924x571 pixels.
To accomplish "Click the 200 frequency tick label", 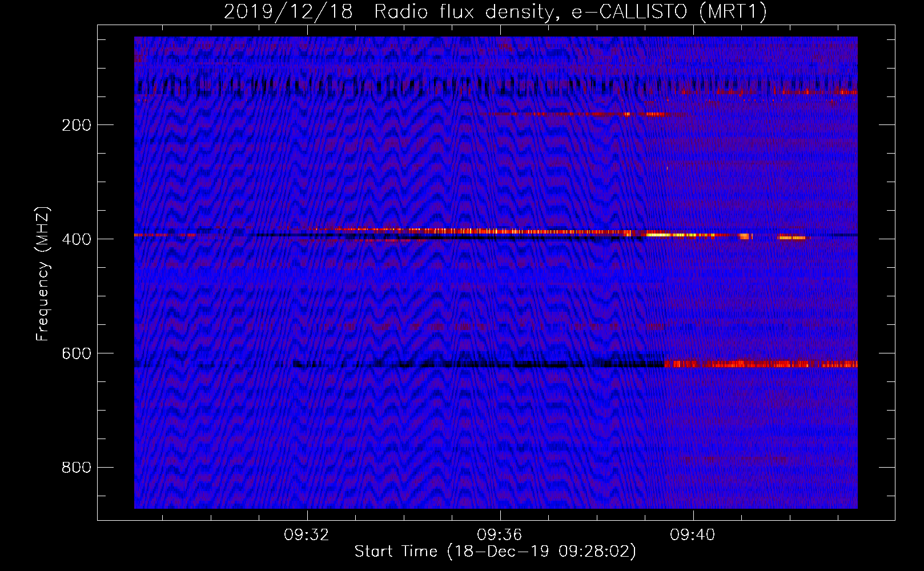I will (x=77, y=125).
